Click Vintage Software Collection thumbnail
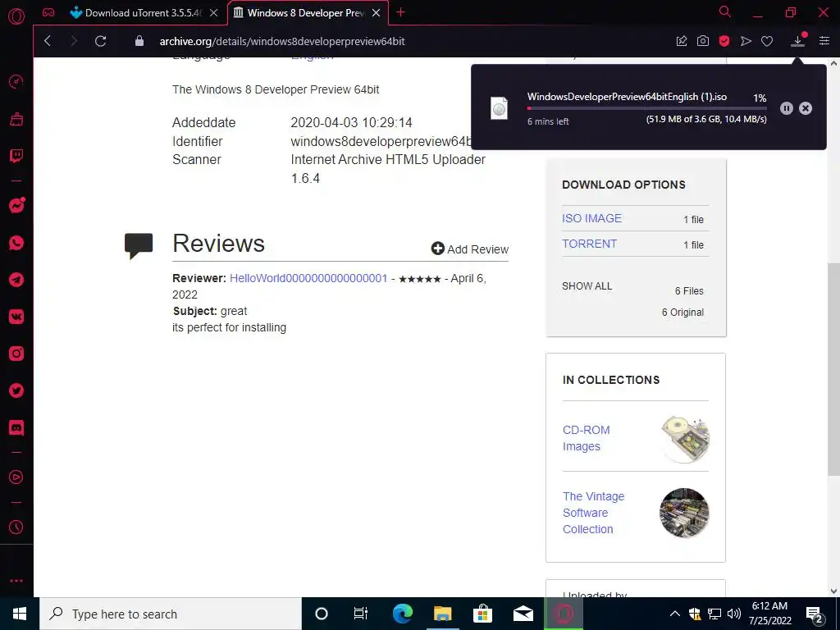Screen dimensions: 840x630 click(684, 513)
